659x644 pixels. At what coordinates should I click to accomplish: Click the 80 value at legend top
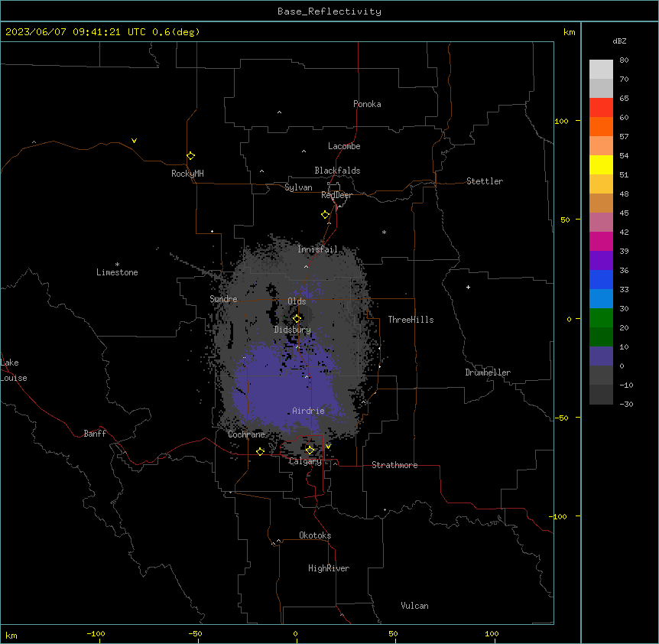pos(624,60)
